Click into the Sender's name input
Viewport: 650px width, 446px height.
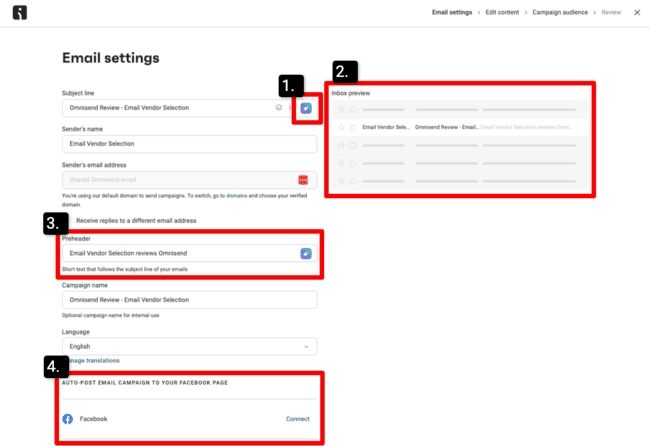pyautogui.click(x=189, y=144)
